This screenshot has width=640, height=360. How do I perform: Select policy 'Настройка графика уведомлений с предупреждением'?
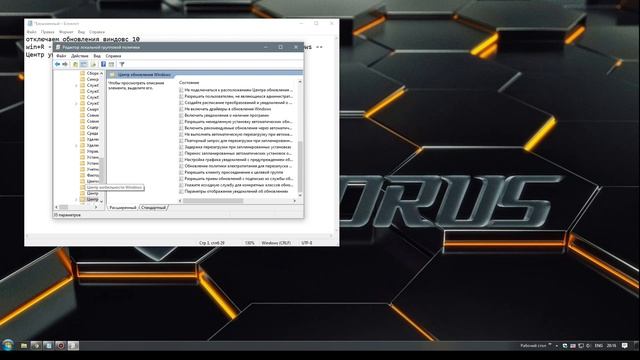coord(236,160)
